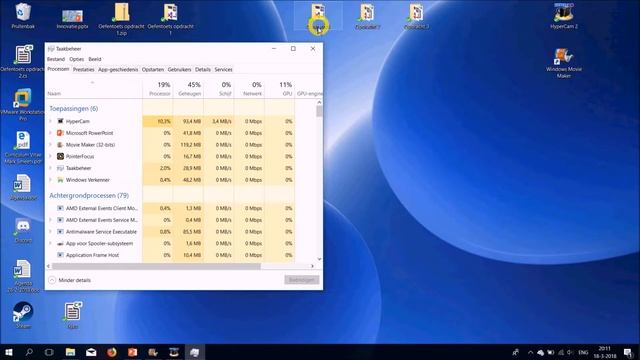The height and width of the screenshot is (360, 640).
Task: Open the Beeld menu
Action: (95, 59)
